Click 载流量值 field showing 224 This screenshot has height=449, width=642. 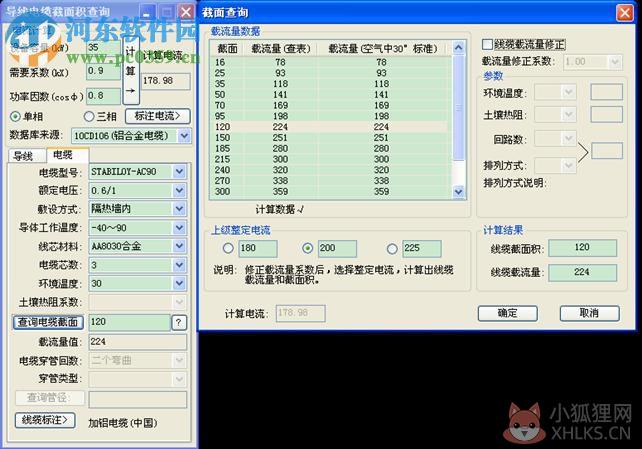tap(138, 342)
